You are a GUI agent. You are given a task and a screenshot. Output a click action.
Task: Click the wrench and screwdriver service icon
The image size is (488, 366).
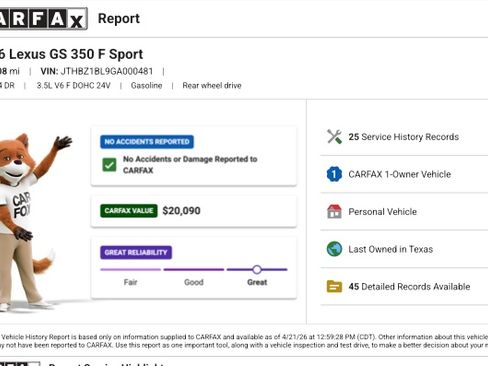[x=334, y=137]
